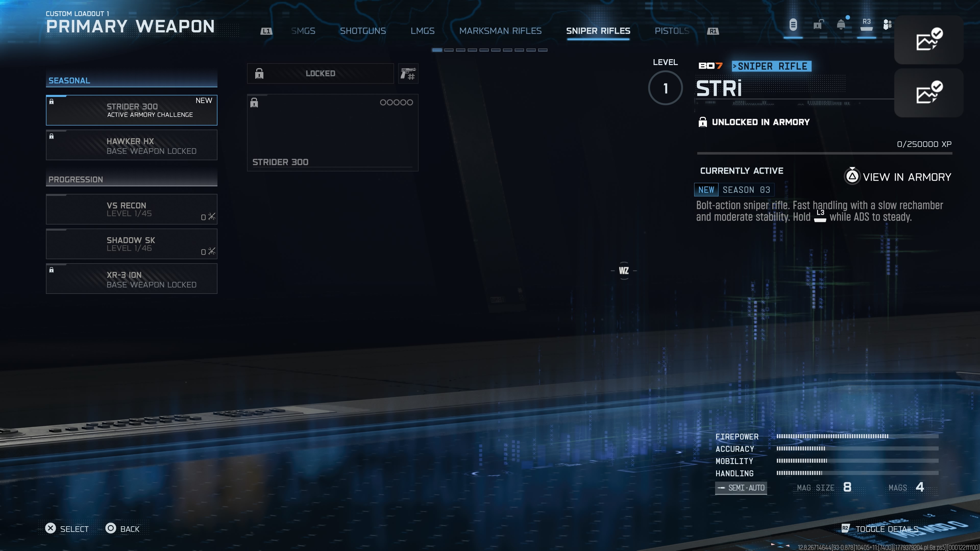Open the hexagon squad icon in header

[887, 25]
